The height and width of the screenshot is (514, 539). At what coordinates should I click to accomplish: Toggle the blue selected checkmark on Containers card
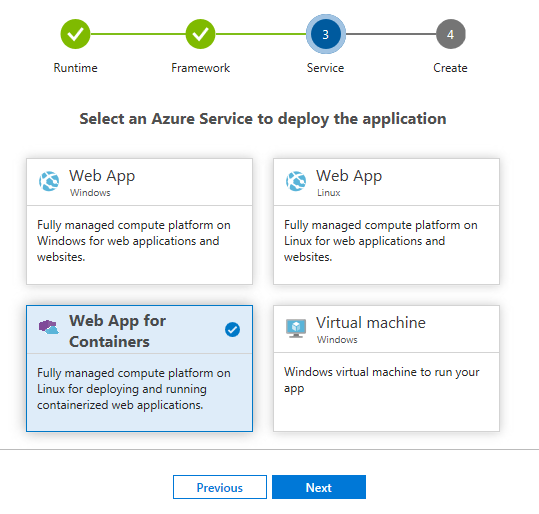[232, 329]
